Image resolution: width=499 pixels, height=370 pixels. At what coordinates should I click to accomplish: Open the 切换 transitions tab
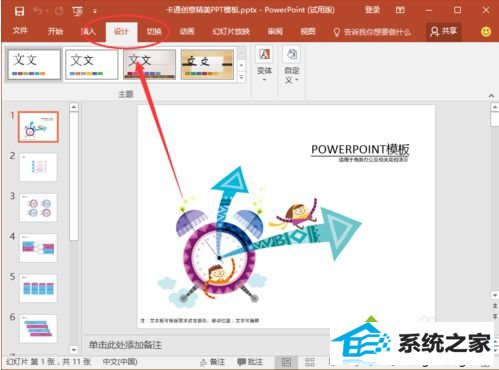pos(154,32)
